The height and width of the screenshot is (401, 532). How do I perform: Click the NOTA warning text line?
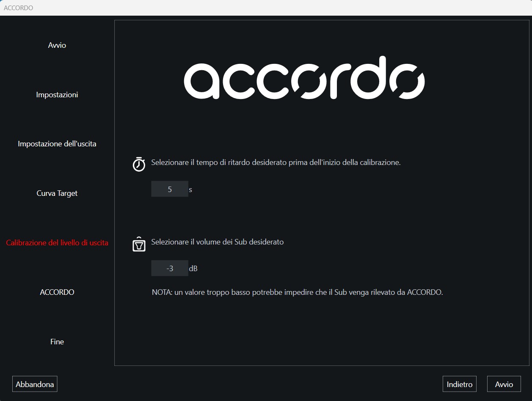tap(298, 292)
